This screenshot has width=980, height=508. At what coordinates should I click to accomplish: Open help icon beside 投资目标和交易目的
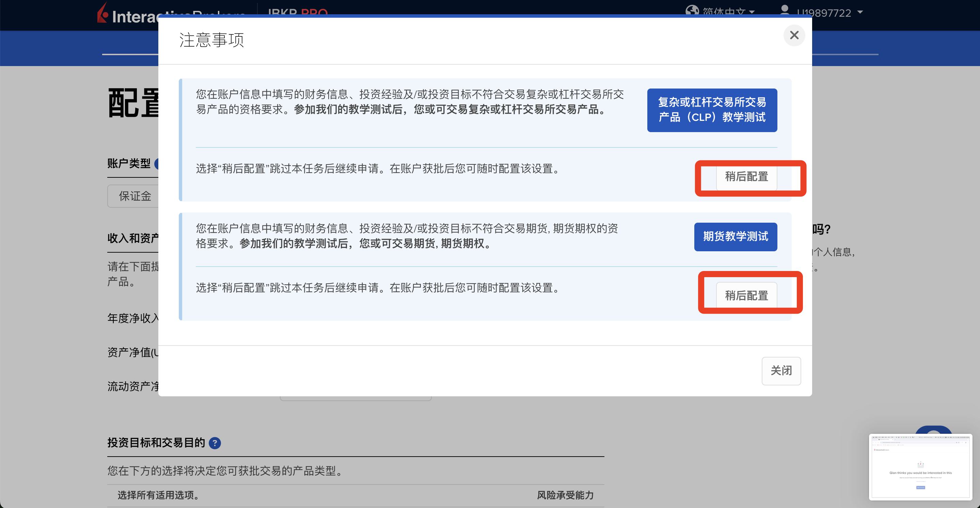(215, 443)
